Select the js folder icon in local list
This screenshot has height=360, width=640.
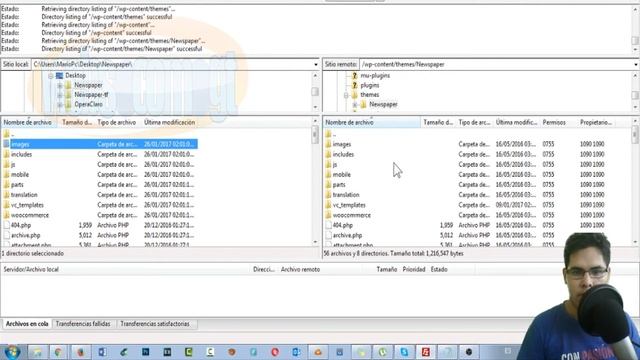coord(6,164)
